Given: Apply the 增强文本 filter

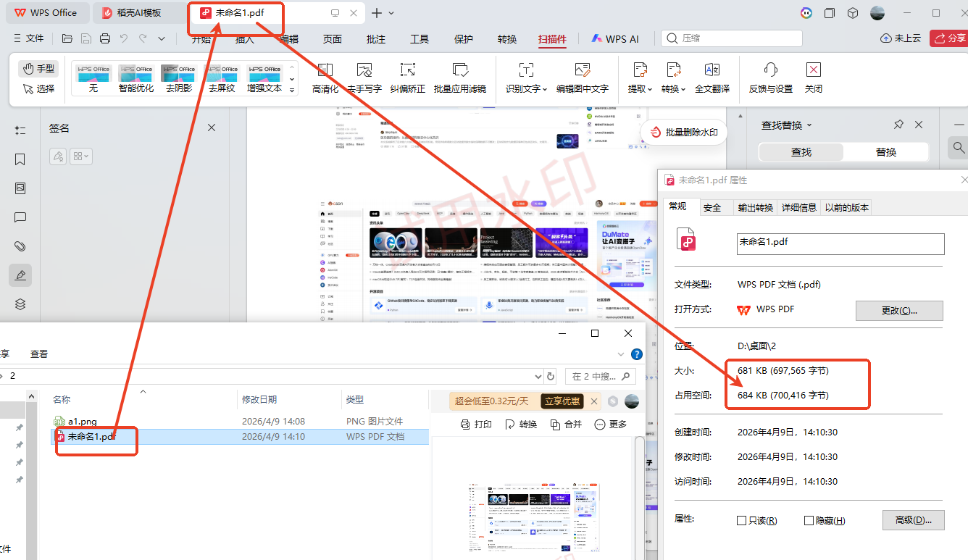Looking at the screenshot, I should pyautogui.click(x=264, y=78).
